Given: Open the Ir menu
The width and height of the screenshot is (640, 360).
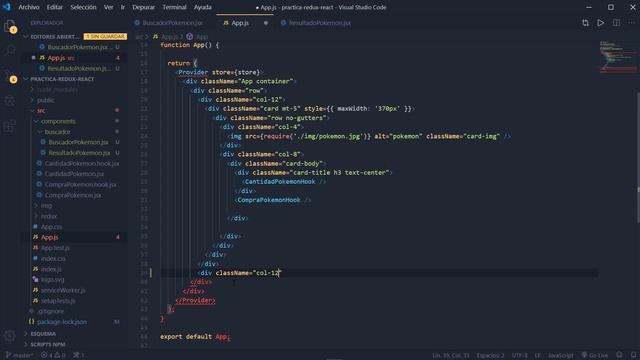Looking at the screenshot, I should tap(122, 7).
